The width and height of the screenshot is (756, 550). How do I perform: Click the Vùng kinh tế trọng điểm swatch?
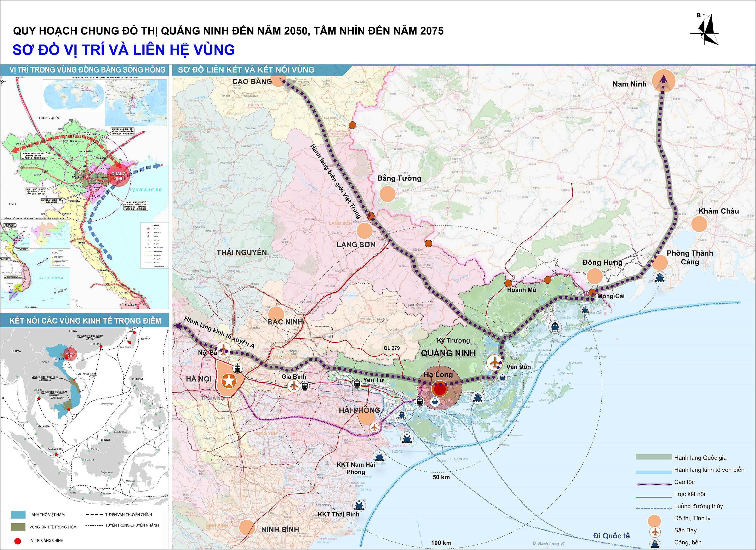click(x=18, y=527)
